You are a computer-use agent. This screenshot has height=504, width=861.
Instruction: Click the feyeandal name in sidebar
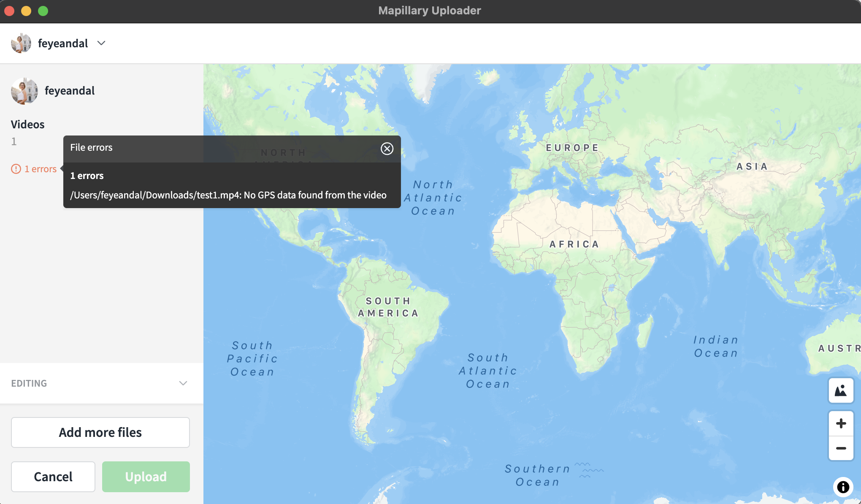point(70,91)
